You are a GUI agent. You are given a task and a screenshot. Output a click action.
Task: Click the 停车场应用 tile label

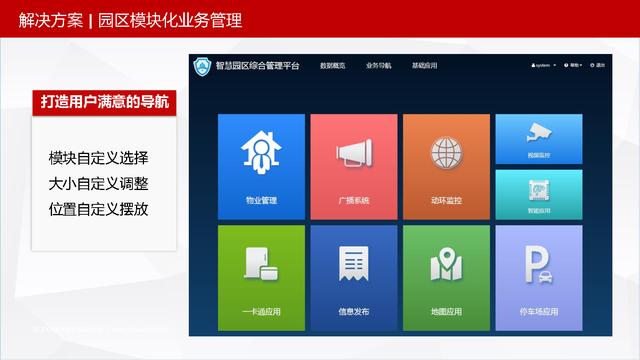click(x=539, y=312)
